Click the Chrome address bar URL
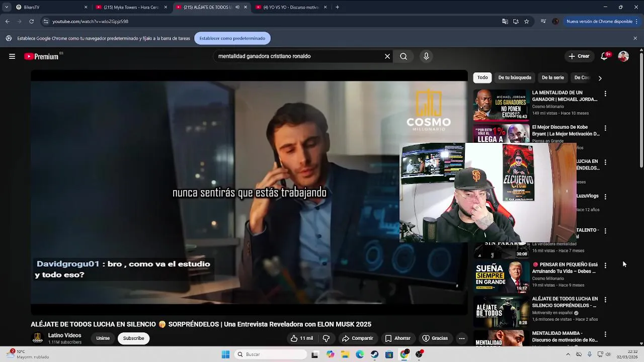The image size is (644, 362). 91,22
